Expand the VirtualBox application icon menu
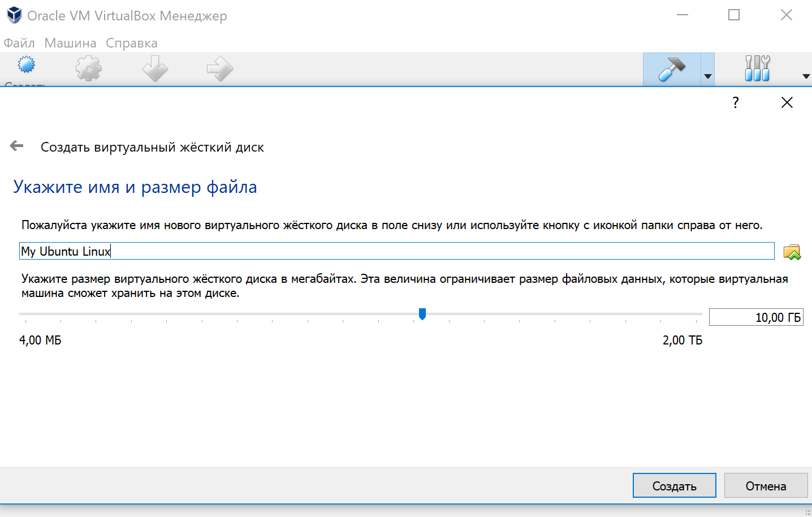 point(12,15)
